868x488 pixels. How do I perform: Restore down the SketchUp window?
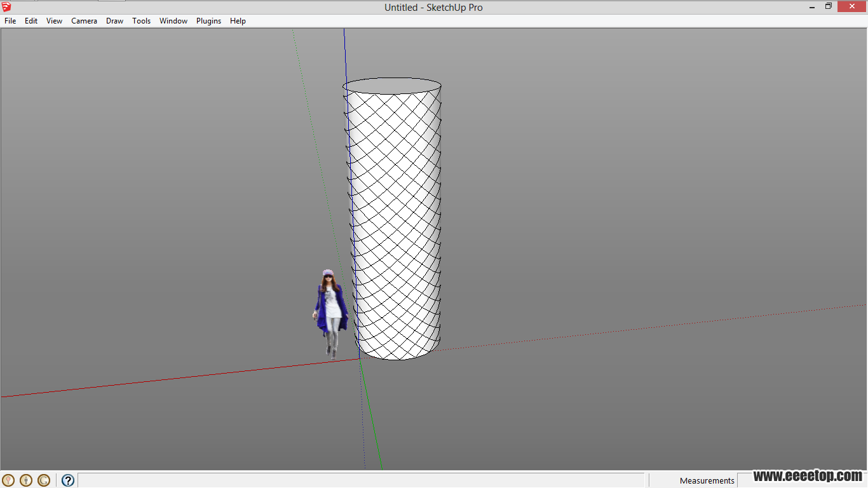tap(829, 6)
